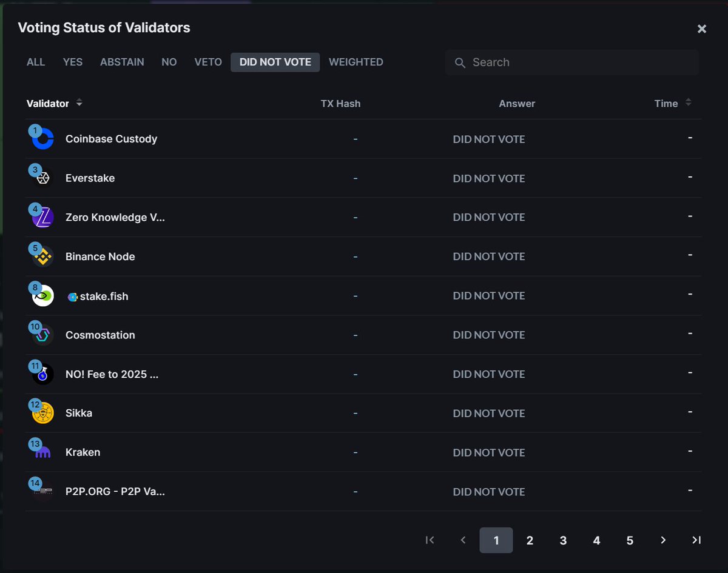
Task: Switch to the ABSTAIN tab
Action: click(x=122, y=62)
